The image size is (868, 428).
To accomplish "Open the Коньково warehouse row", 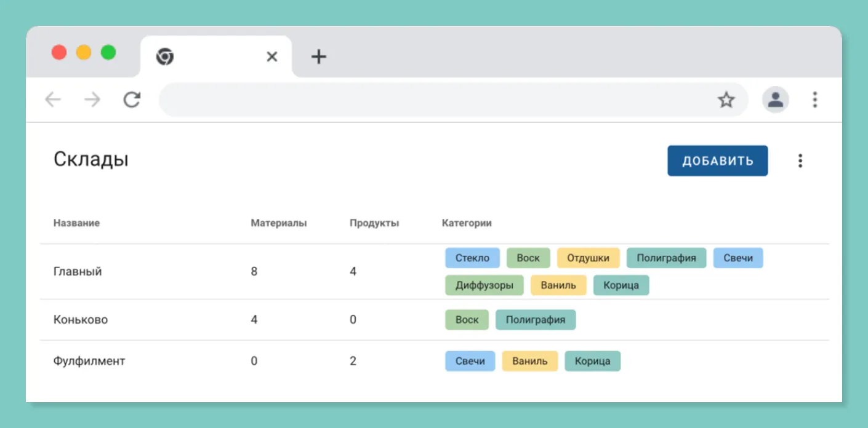I will (x=435, y=320).
